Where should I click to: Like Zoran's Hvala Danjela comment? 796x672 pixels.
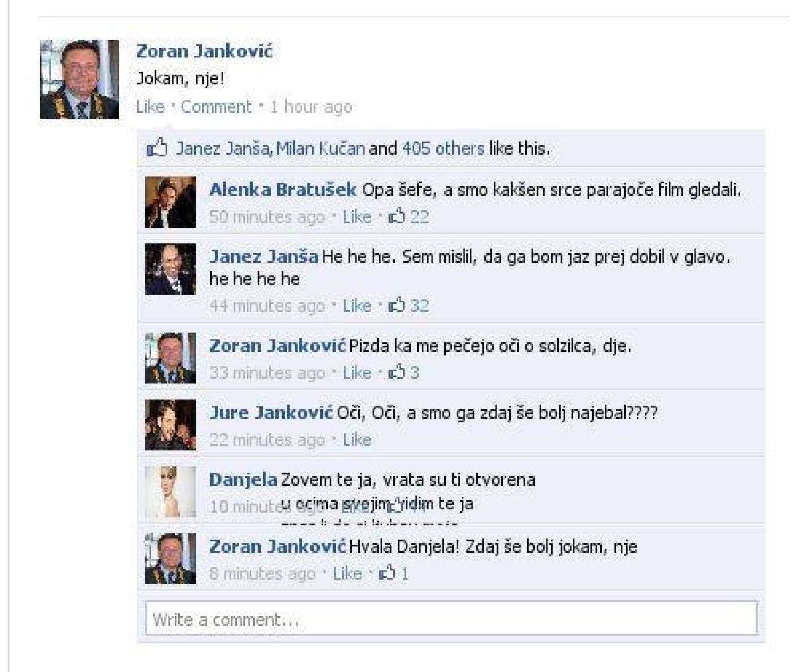pyautogui.click(x=347, y=573)
